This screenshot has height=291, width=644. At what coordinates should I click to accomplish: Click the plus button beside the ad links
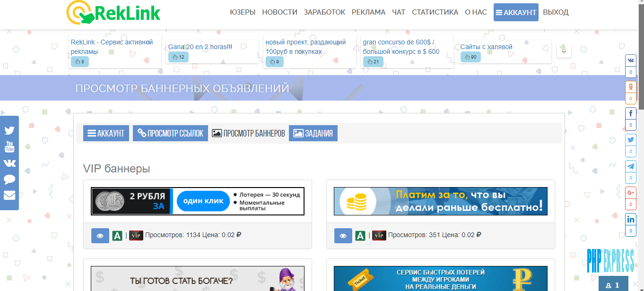(x=564, y=51)
